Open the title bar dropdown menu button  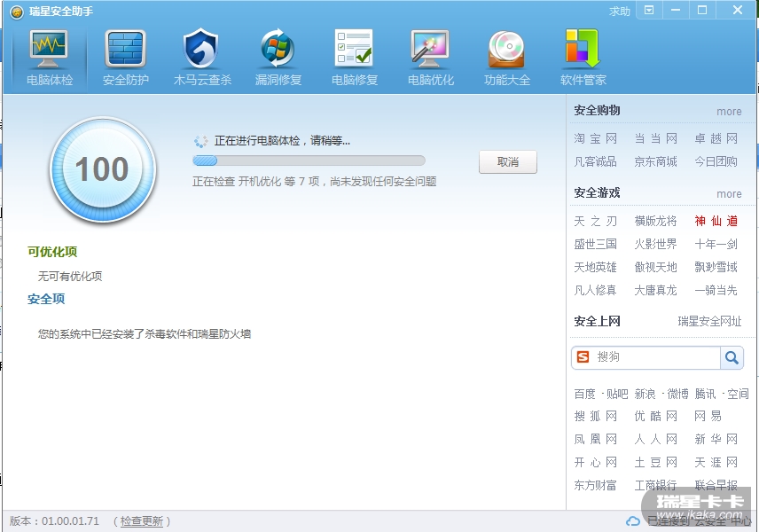point(649,10)
